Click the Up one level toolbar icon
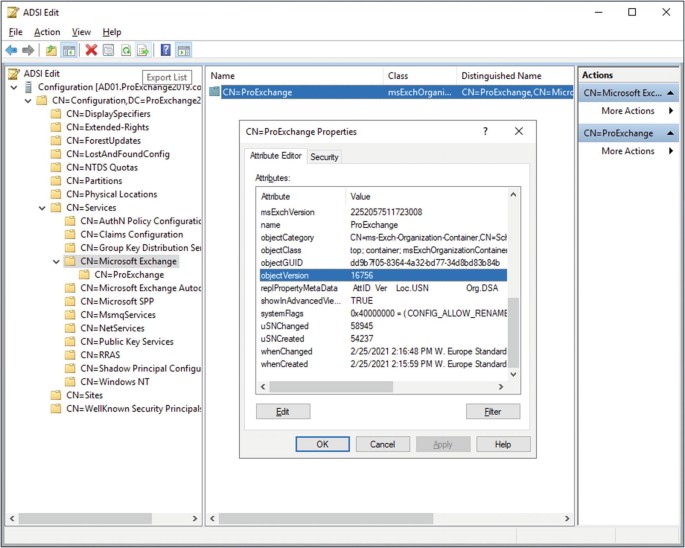Viewport: 685px width, 548px height. [51, 50]
